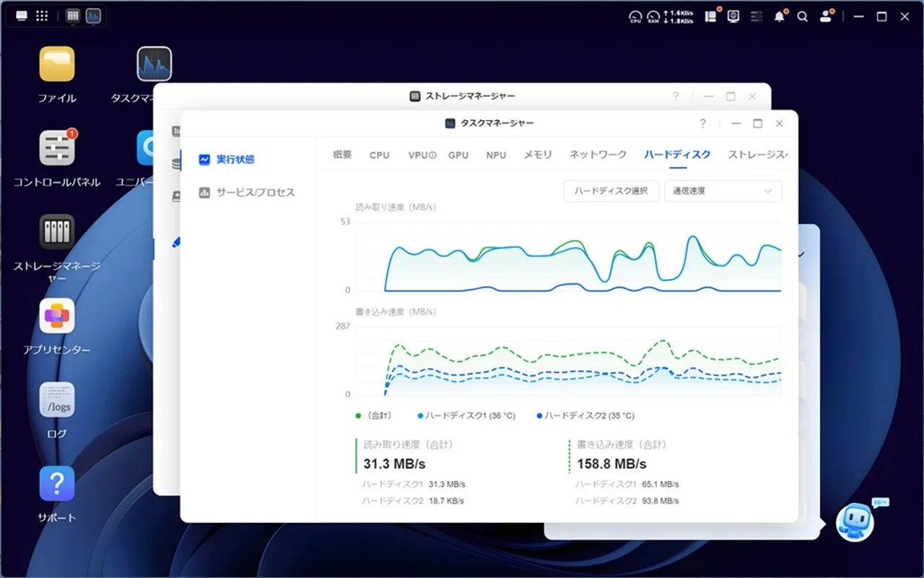Screen dimensions: 924x578
Task: Open the app grid launcher icon
Action: click(42, 16)
